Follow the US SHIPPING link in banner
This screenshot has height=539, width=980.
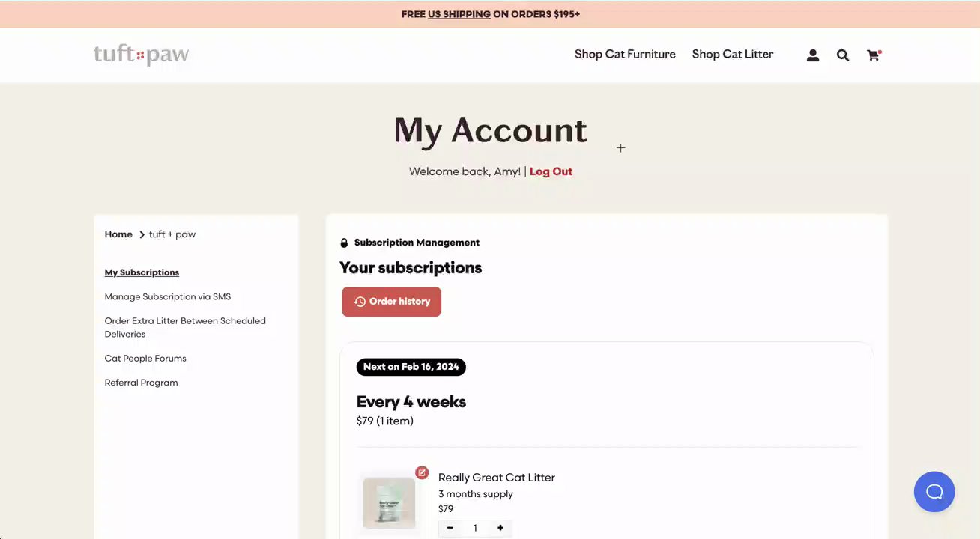[459, 14]
